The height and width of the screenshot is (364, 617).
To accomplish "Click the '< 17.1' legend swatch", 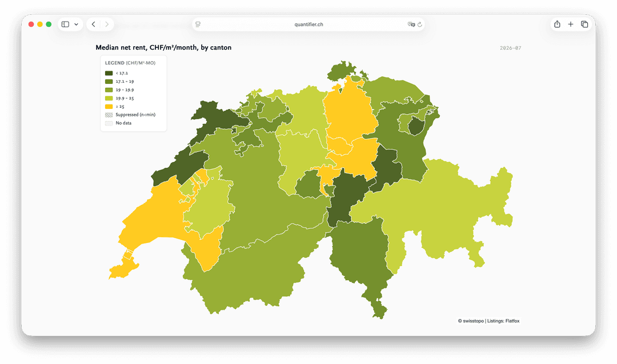I will (x=109, y=73).
